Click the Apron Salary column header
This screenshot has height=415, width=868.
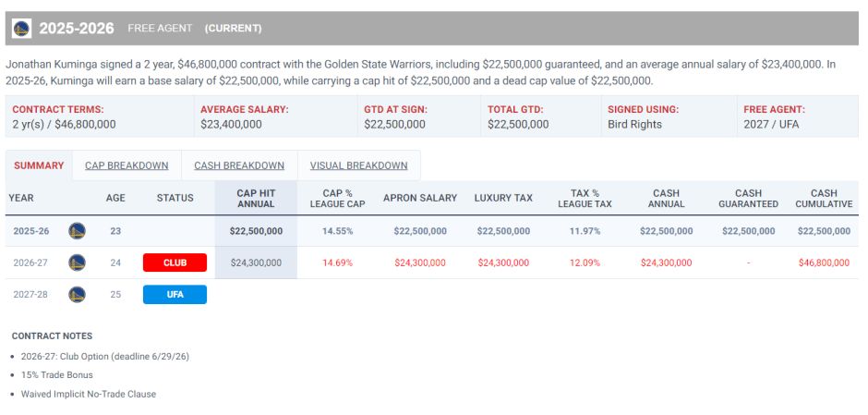pos(420,198)
